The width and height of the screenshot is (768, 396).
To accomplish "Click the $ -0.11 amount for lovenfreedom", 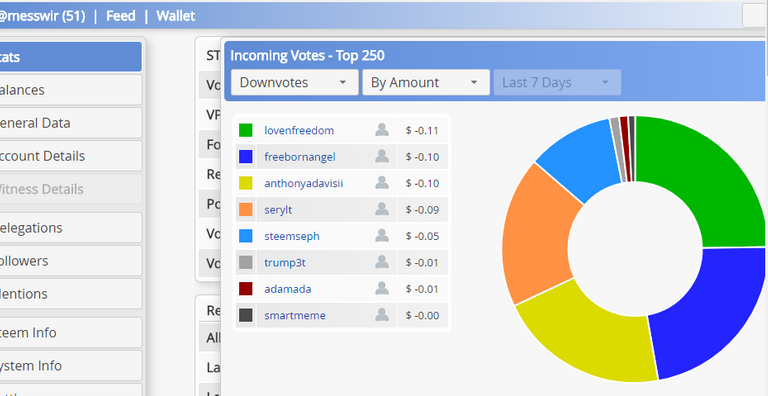I will tap(422, 130).
